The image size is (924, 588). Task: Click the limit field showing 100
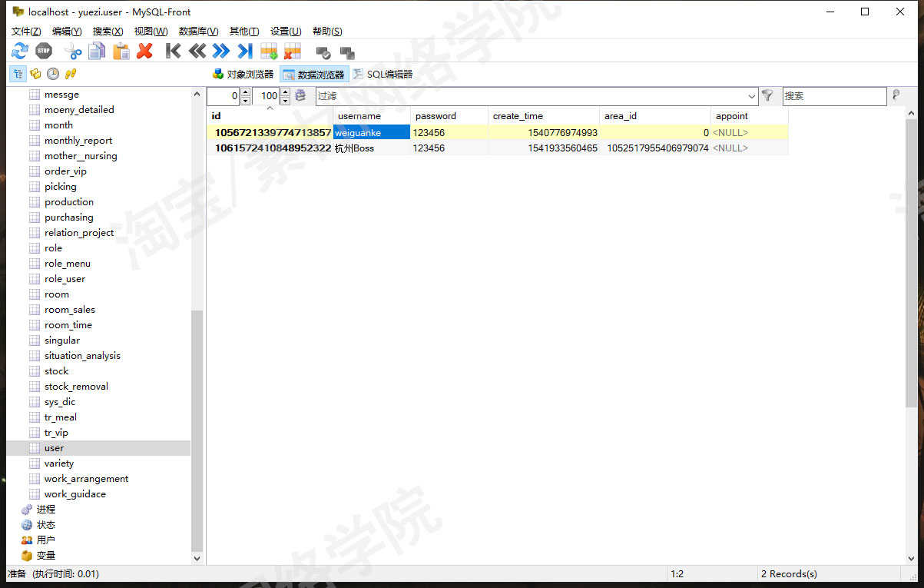[266, 96]
